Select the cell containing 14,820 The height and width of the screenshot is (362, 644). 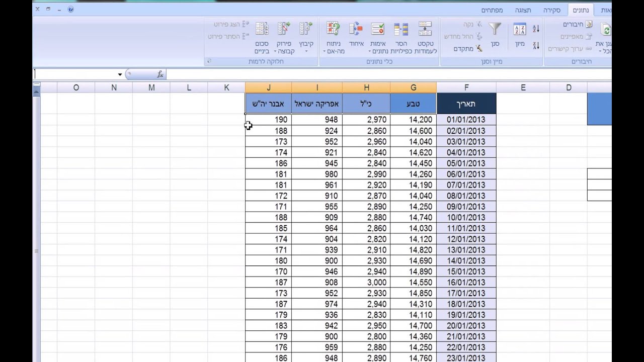[x=413, y=250]
